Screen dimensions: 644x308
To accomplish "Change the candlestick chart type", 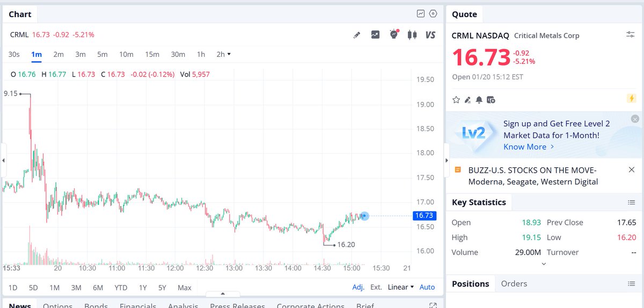I will pyautogui.click(x=412, y=35).
